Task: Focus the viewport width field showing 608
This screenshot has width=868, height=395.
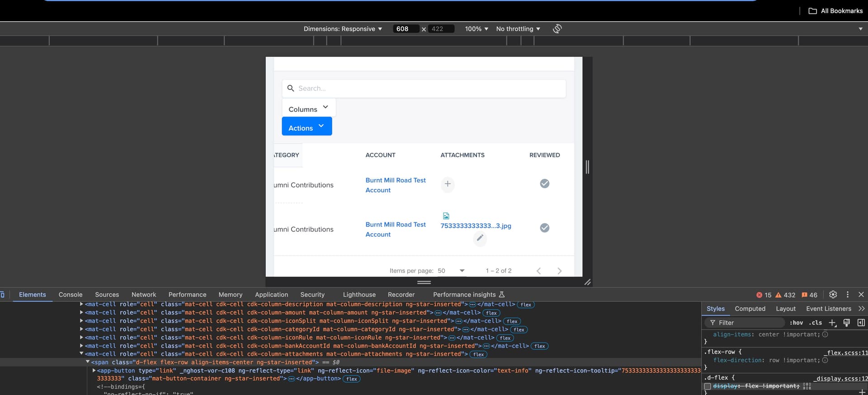Action: (406, 29)
